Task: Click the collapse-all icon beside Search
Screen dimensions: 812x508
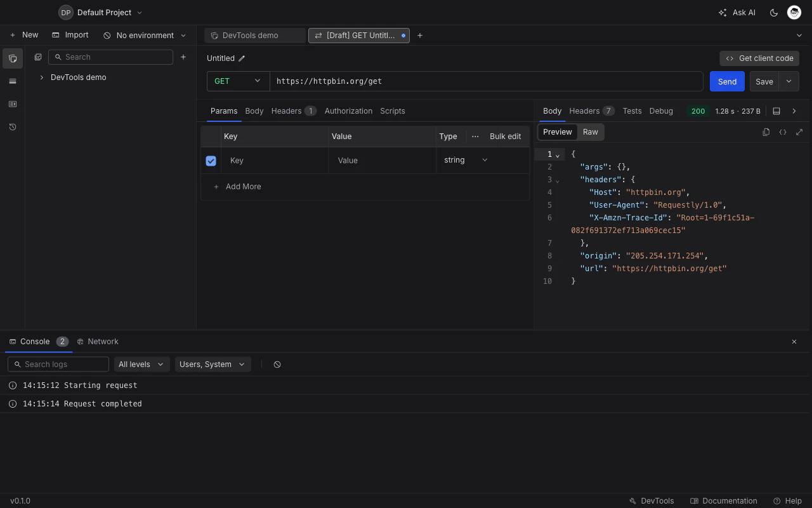Action: click(38, 57)
